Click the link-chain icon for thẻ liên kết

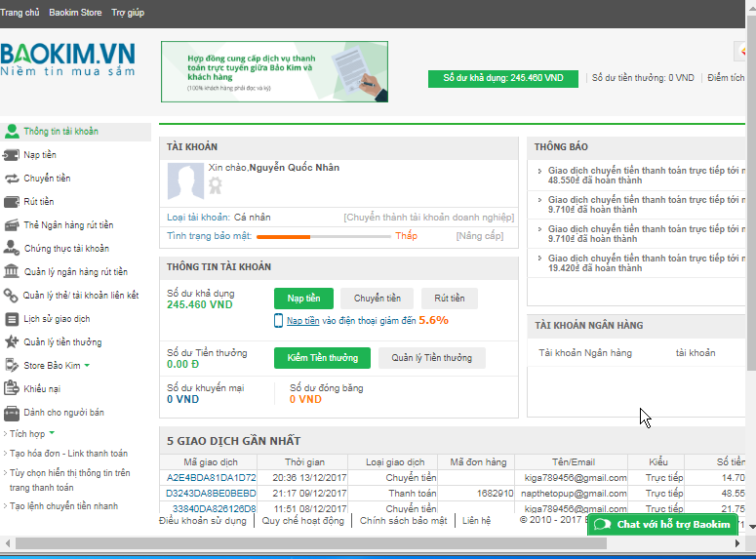[11, 296]
